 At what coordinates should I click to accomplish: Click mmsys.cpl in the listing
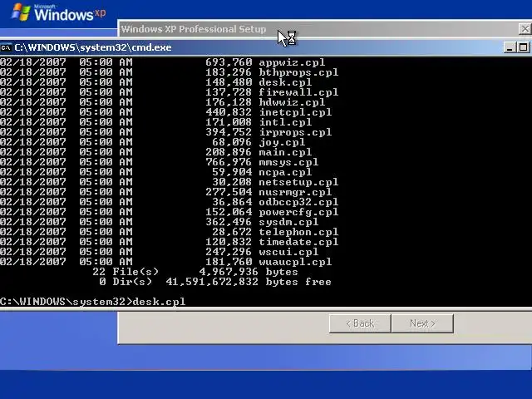[288, 162]
